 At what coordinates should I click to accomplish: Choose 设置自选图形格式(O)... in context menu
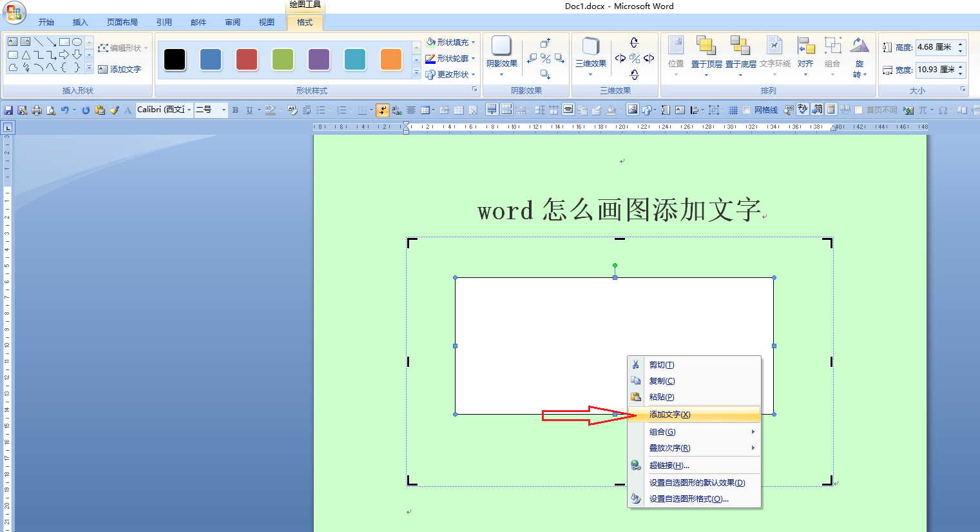pos(694,499)
